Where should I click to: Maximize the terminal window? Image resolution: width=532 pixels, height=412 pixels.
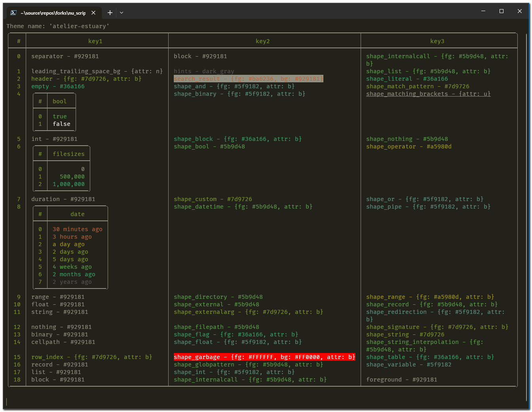coord(502,11)
